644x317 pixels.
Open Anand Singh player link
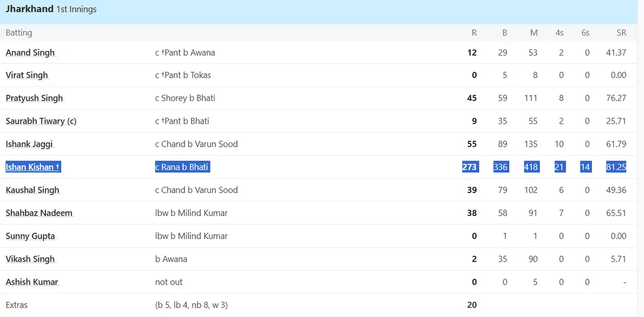30,53
